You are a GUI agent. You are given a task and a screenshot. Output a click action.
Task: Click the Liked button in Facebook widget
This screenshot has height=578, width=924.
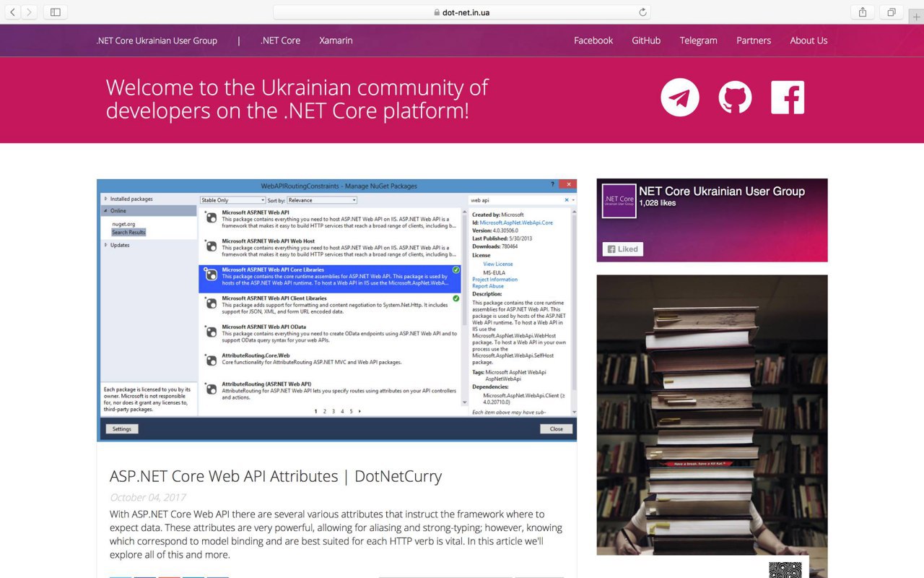click(x=623, y=249)
